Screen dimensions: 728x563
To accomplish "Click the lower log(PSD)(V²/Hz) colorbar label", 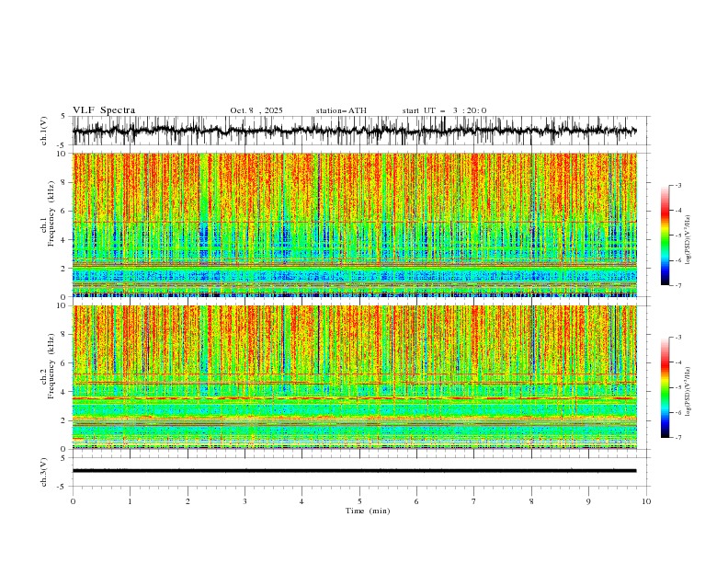I will point(688,392).
